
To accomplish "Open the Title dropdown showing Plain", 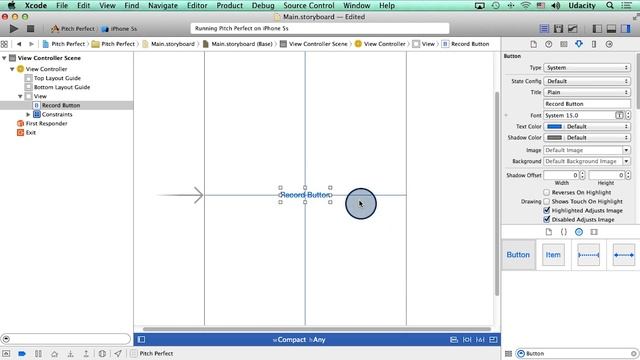I will pyautogui.click(x=587, y=92).
